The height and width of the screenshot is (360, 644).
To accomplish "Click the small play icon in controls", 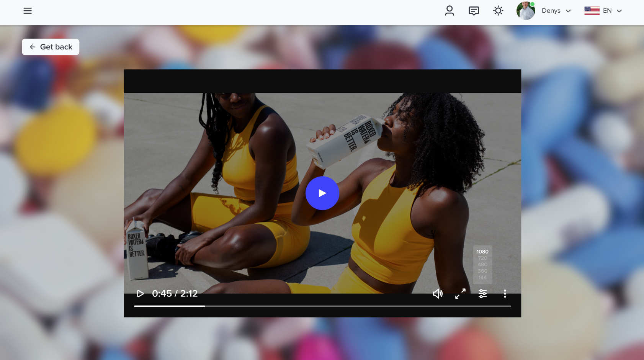I will 140,294.
